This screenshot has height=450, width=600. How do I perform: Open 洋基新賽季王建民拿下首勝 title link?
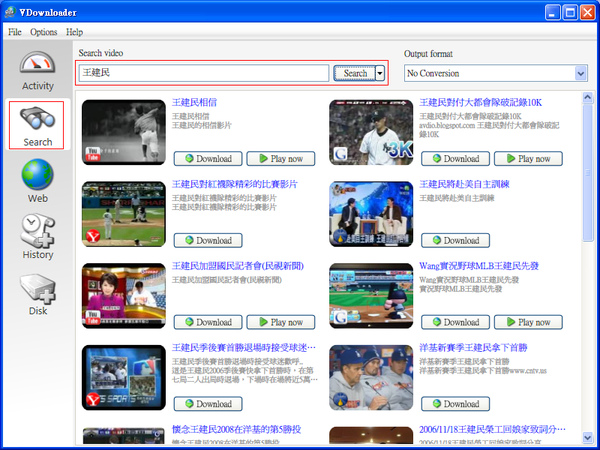(x=473, y=347)
